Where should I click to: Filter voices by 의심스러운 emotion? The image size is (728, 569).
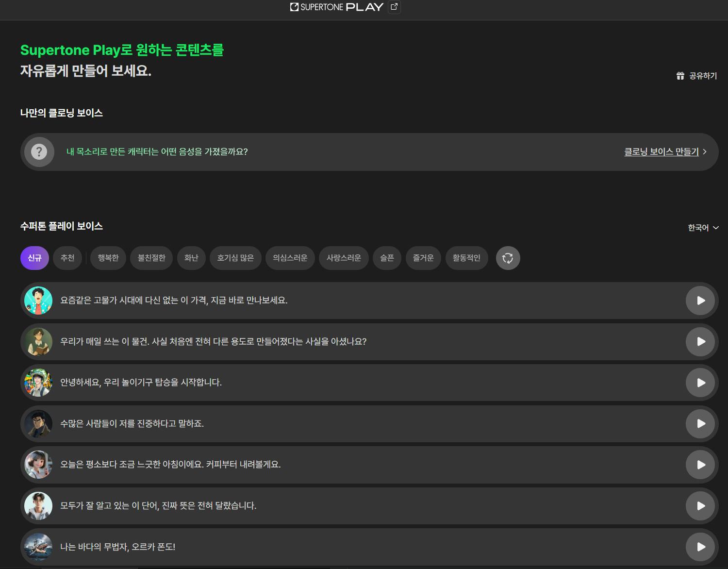tap(290, 258)
